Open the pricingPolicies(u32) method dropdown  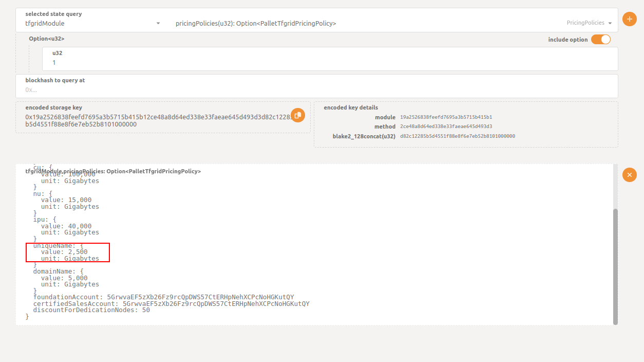point(359,23)
